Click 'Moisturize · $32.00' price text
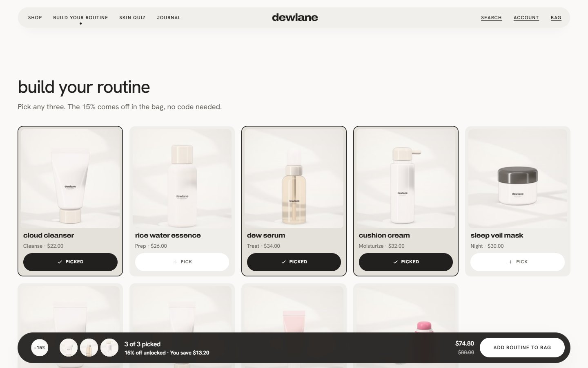The image size is (588, 368). pos(381,246)
